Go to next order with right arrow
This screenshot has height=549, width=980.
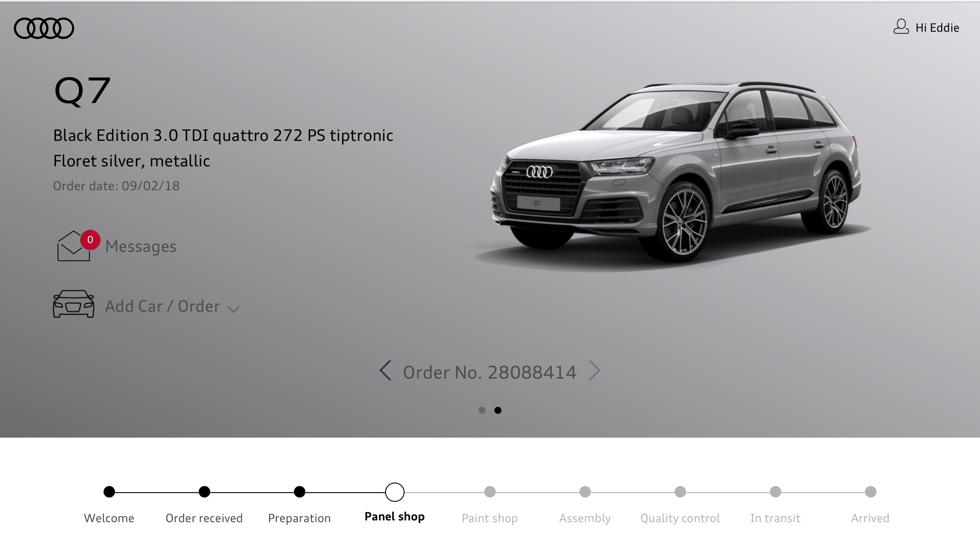(x=594, y=370)
